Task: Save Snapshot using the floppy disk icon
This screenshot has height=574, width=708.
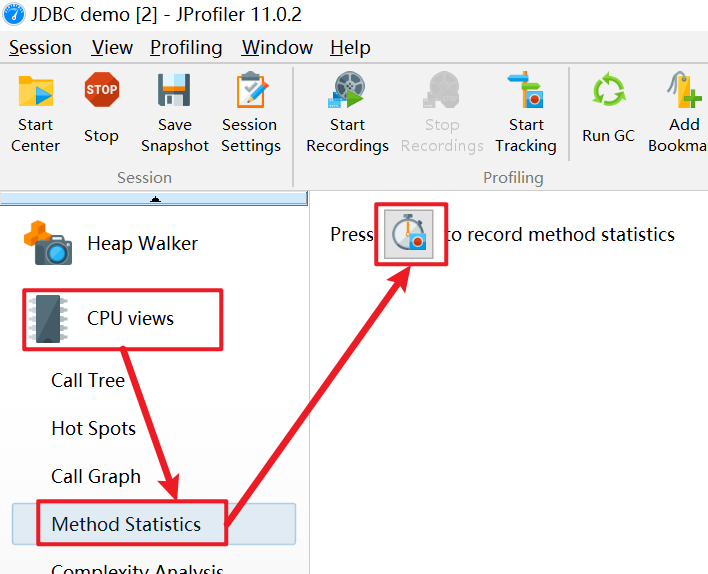Action: click(174, 90)
